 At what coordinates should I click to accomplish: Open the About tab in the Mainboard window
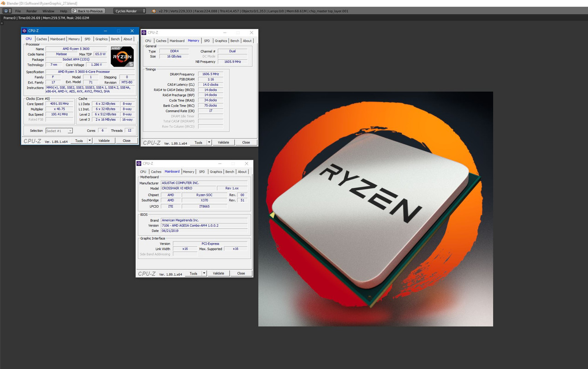click(x=242, y=172)
